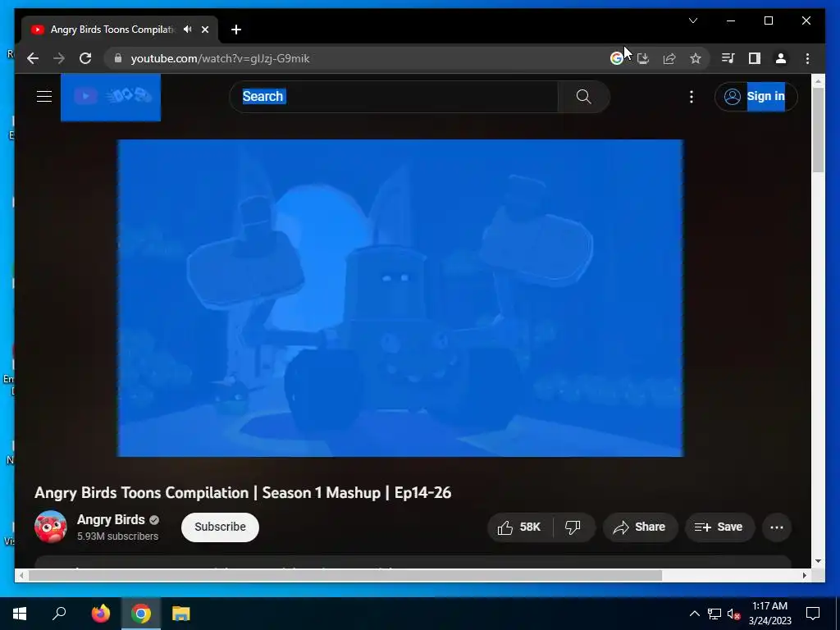The image size is (840, 630).
Task: Click the scroll down arrow of page
Action: click(818, 561)
